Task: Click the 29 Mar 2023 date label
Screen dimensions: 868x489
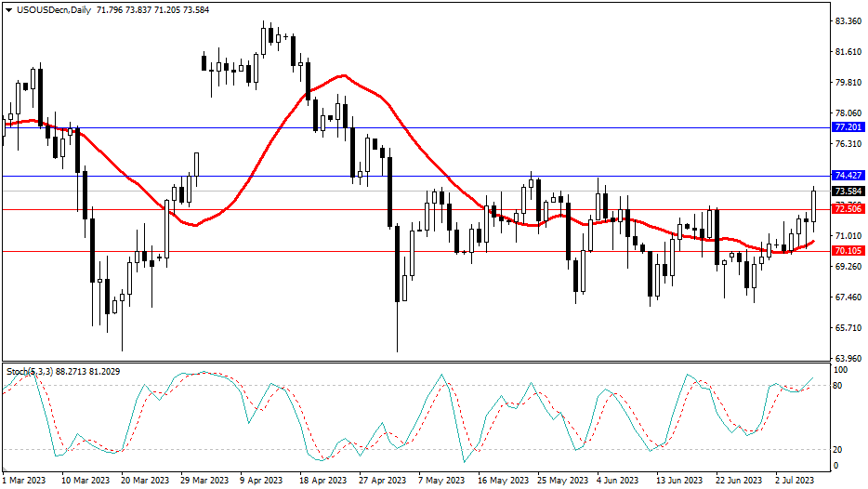Action: click(203, 481)
